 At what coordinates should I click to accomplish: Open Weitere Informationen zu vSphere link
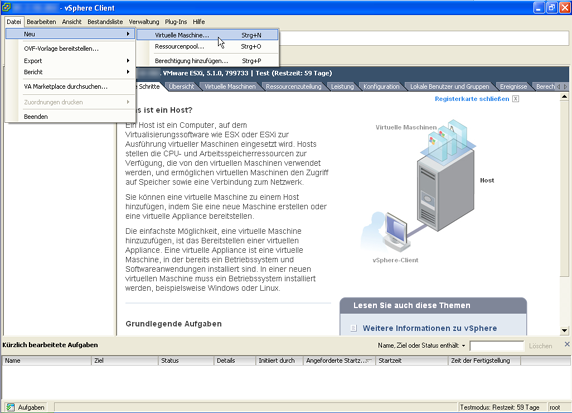pyautogui.click(x=429, y=328)
